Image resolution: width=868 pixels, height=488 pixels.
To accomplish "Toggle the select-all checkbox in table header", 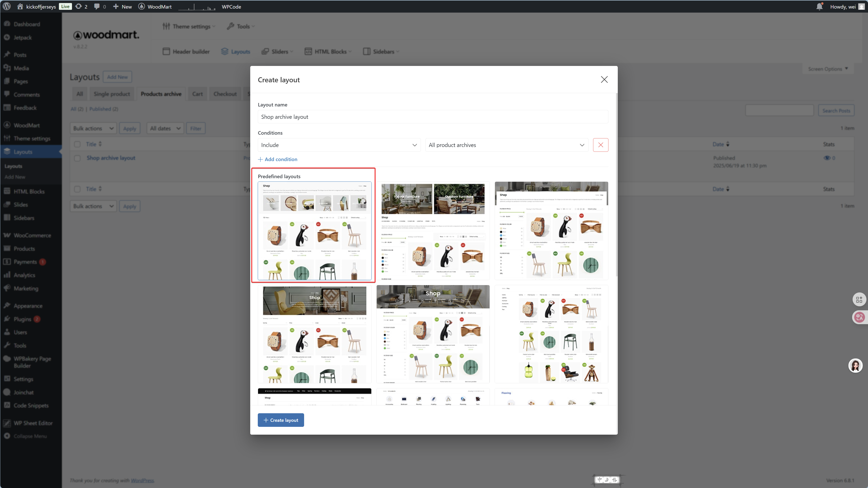I will pos(77,144).
